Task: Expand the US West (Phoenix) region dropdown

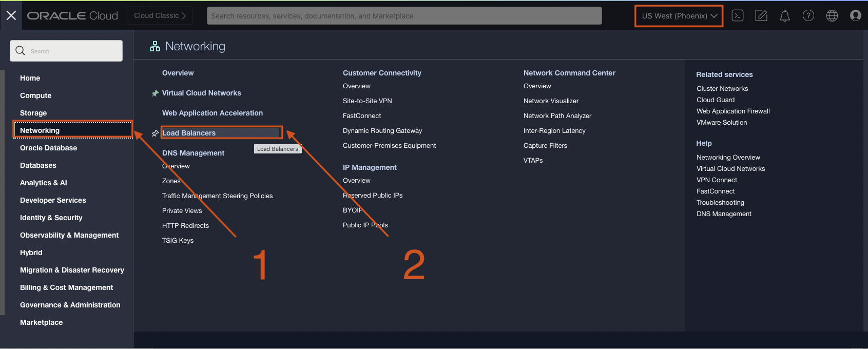Action: click(x=679, y=16)
